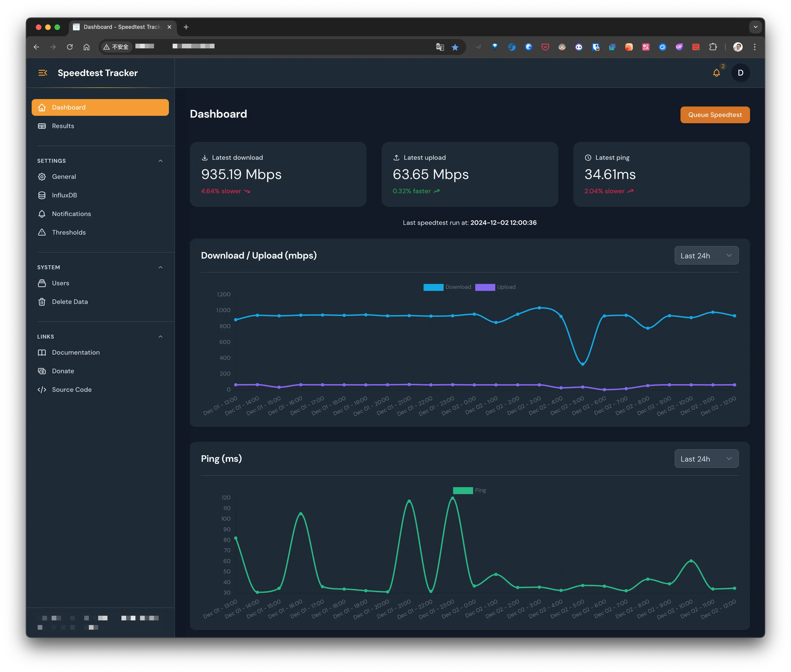The width and height of the screenshot is (791, 672).
Task: Open the Documentation link
Action: (76, 352)
